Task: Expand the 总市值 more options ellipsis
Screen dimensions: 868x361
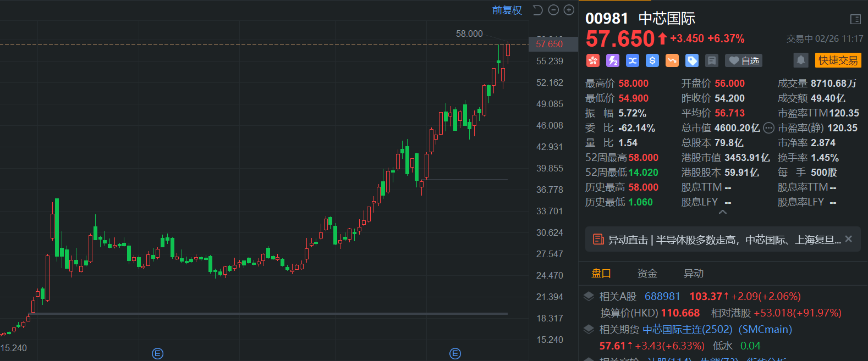Action: point(768,128)
